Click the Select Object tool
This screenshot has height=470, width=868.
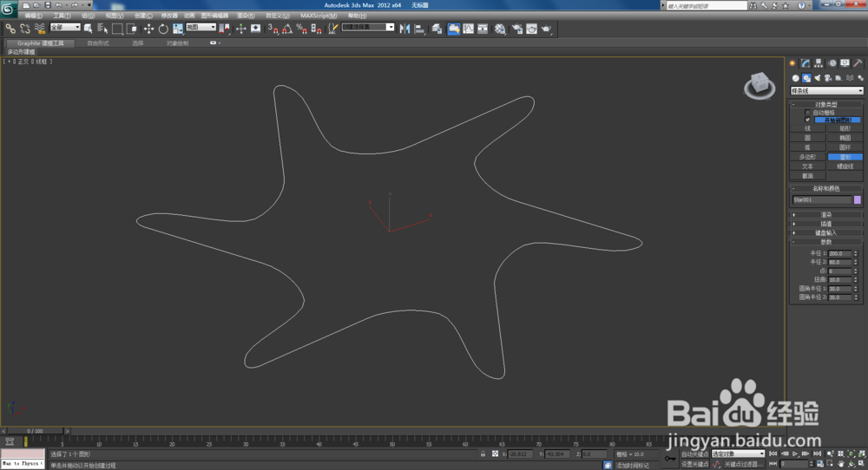tap(88, 29)
